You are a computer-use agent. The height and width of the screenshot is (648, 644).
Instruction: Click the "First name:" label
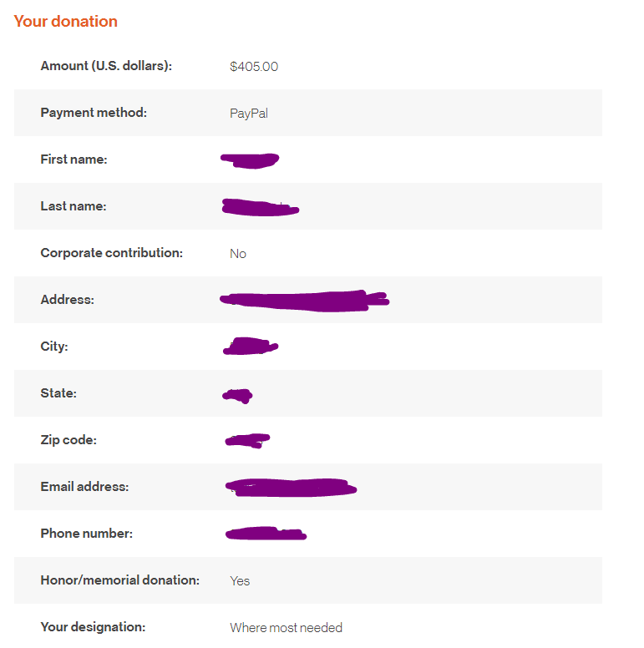point(74,159)
